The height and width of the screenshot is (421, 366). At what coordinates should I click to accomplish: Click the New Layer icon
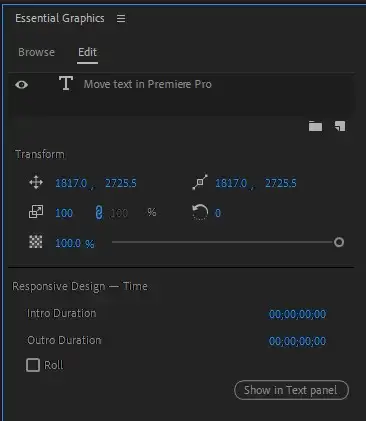tap(340, 126)
